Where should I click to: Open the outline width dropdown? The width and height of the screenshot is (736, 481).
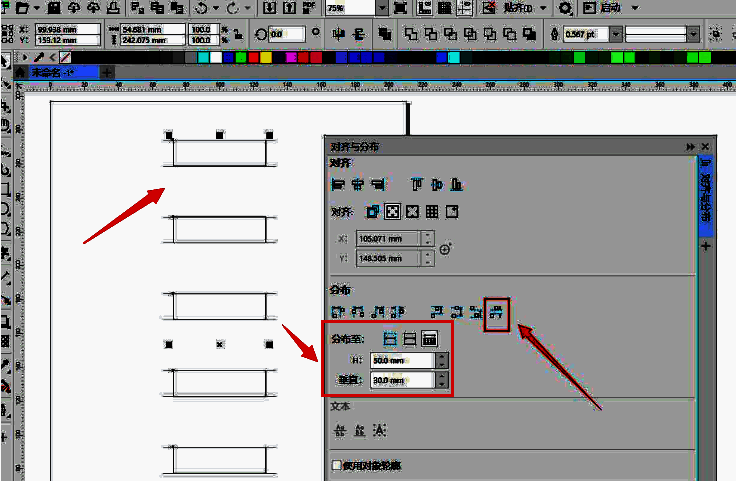click(616, 34)
